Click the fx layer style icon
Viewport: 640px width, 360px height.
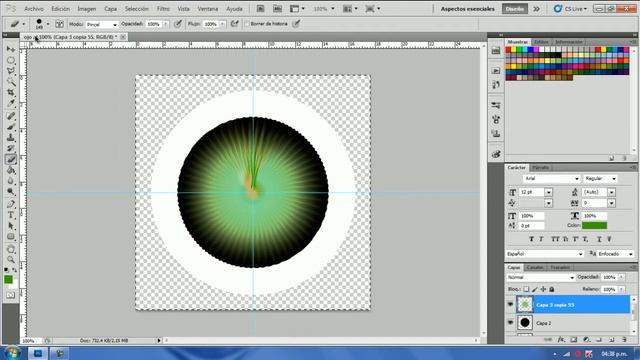pyautogui.click(x=561, y=340)
